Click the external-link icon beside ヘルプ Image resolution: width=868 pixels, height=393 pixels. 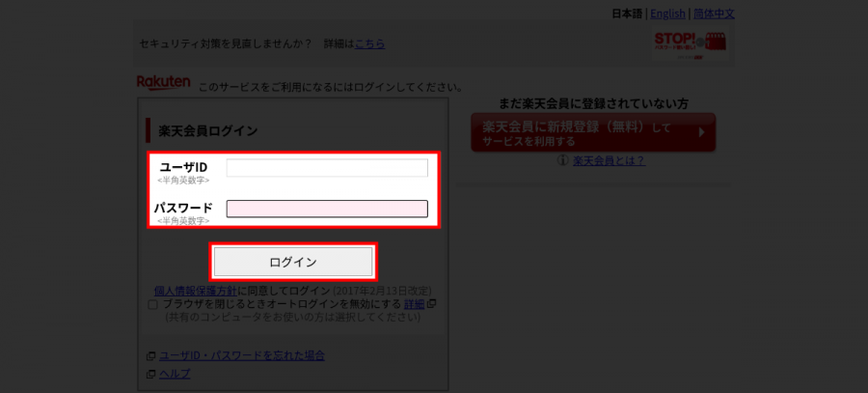150,374
